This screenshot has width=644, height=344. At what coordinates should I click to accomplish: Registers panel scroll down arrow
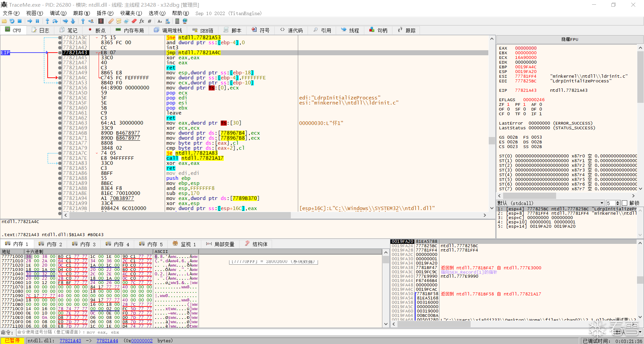(x=640, y=189)
